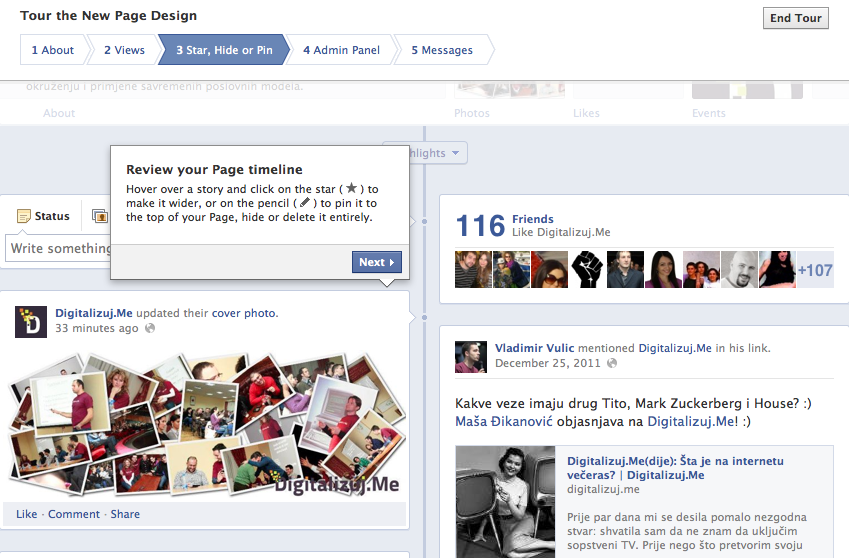Click timeline marker dot beside cover photo post

(424, 318)
